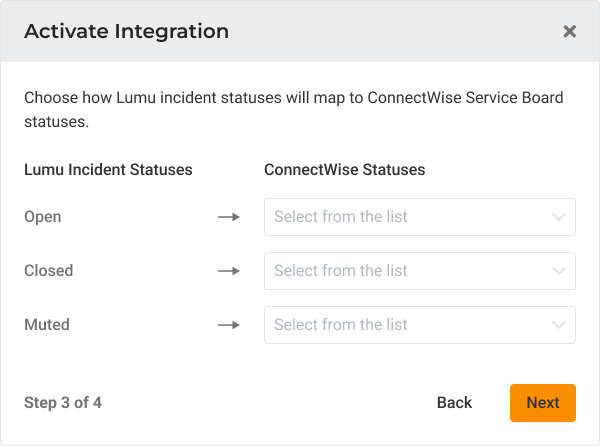Open the ConnectWise status dropdown for Muted
Screen dimensions: 600x446
click(x=410, y=325)
